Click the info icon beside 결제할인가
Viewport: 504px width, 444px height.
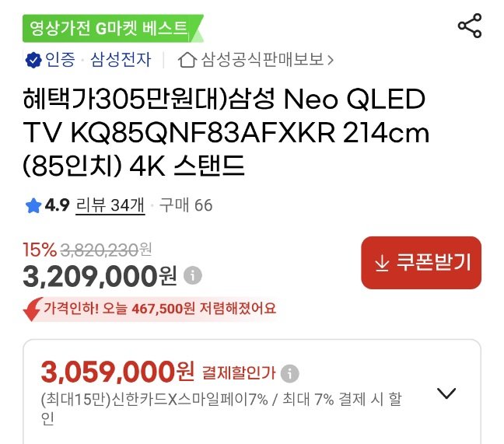coord(289,373)
